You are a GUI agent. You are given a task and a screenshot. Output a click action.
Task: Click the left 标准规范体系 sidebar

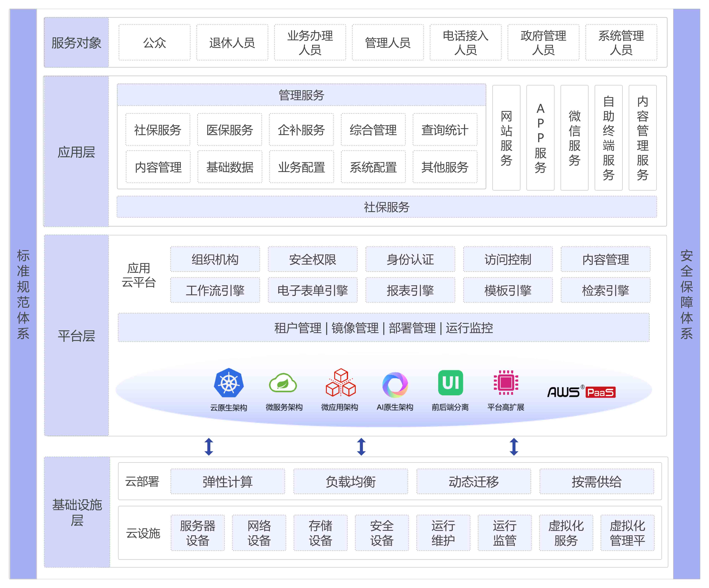pyautogui.click(x=23, y=294)
